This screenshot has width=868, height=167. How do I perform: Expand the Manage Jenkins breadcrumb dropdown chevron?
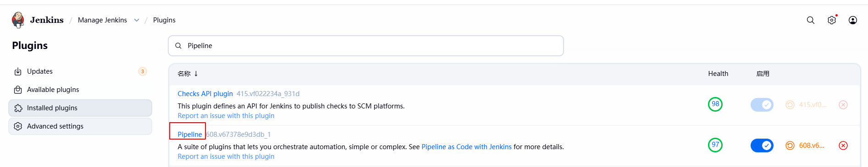[137, 20]
